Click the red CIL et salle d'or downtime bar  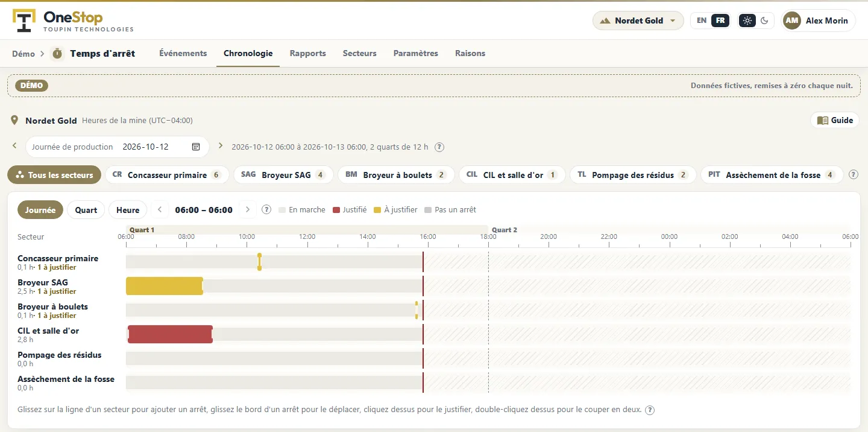170,334
